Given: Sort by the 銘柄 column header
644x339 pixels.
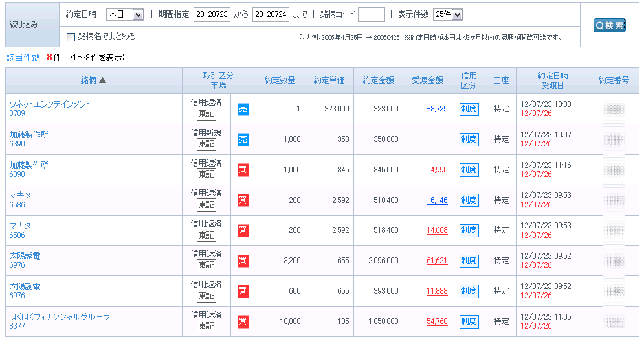Looking at the screenshot, I should pos(93,80).
